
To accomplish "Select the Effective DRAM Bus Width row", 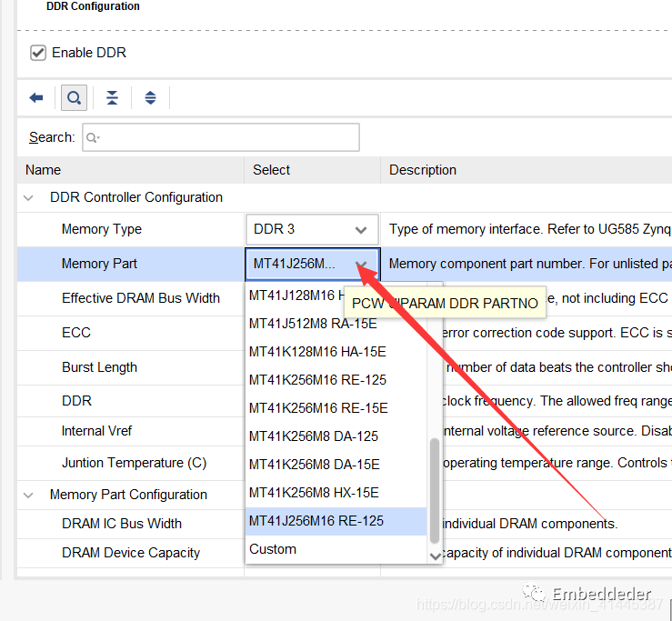I will pyautogui.click(x=141, y=298).
